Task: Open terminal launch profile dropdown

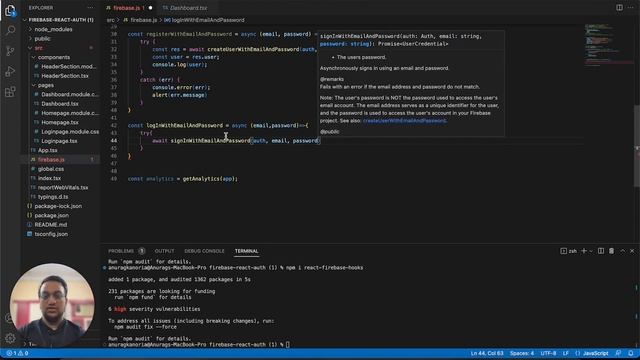Action: [591, 251]
